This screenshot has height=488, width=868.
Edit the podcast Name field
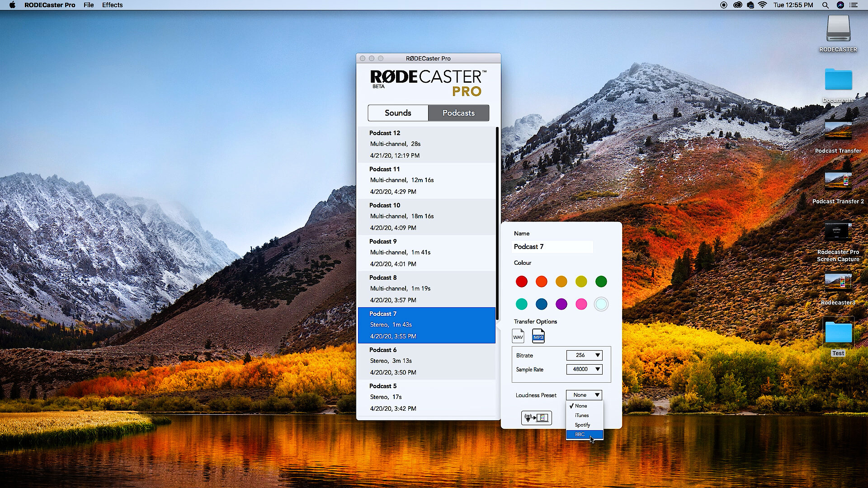tap(552, 247)
